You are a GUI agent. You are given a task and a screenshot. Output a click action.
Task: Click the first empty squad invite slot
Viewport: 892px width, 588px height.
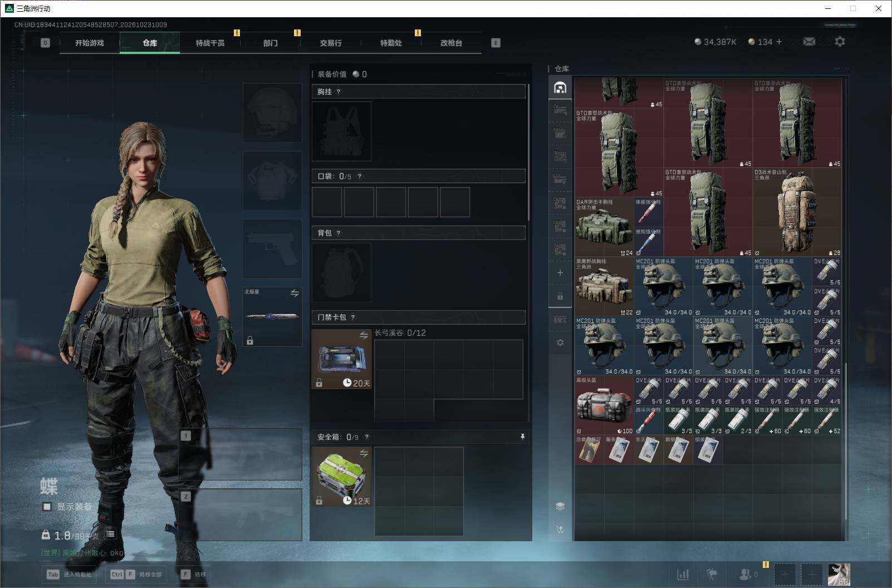pos(785,575)
